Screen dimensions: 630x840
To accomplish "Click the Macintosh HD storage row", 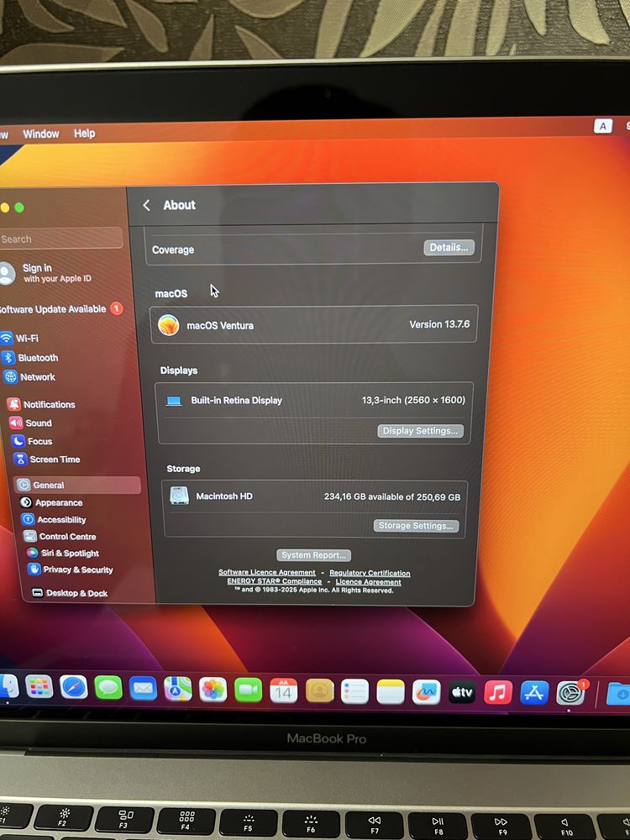I will click(314, 496).
